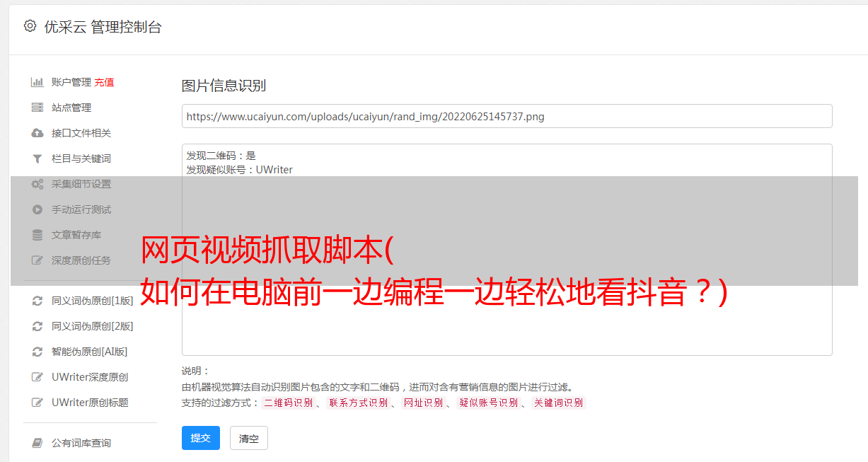Click the 清空 clear button
868x462 pixels.
click(249, 438)
